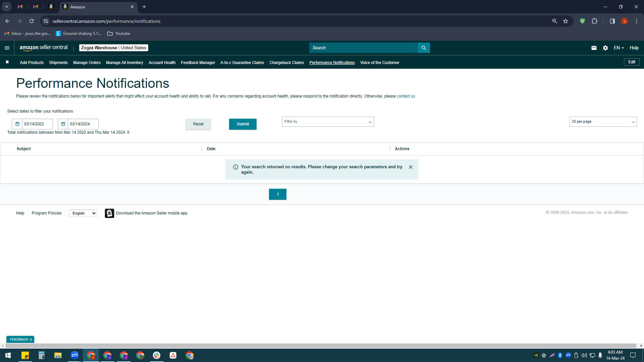The width and height of the screenshot is (644, 362).
Task: Open the Youtube bookmarks folder
Action: pyautogui.click(x=119, y=34)
